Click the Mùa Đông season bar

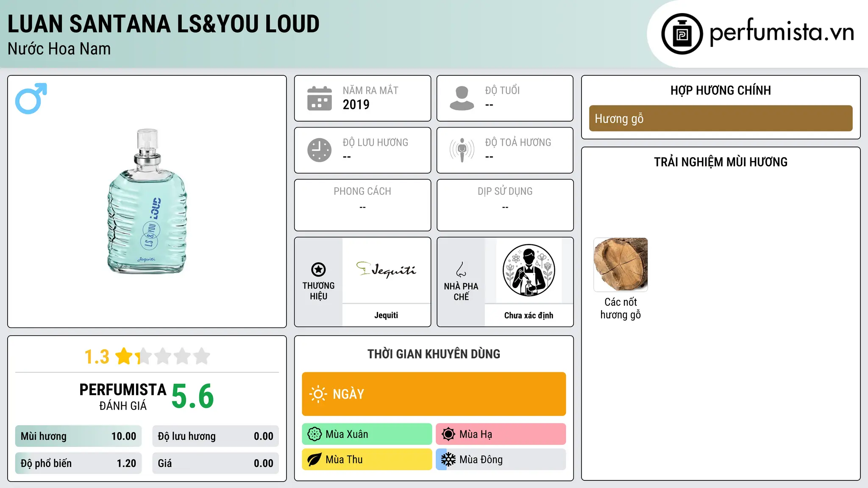coord(501,460)
